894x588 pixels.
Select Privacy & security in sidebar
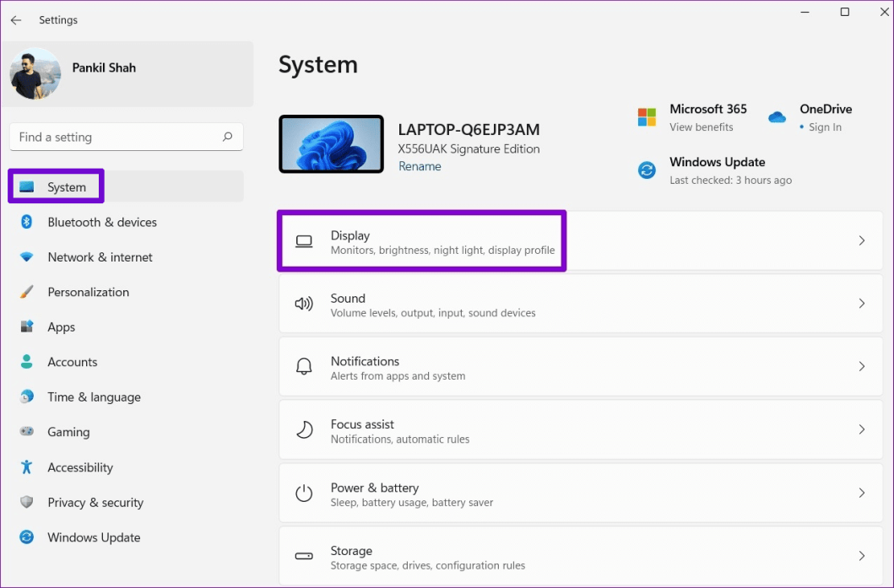tap(26, 502)
